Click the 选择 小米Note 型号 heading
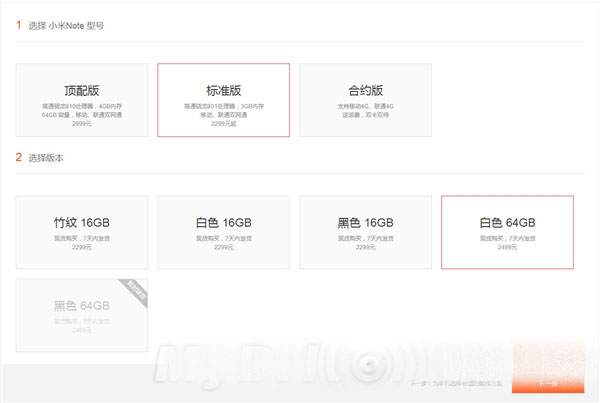600x403 pixels. coord(66,26)
